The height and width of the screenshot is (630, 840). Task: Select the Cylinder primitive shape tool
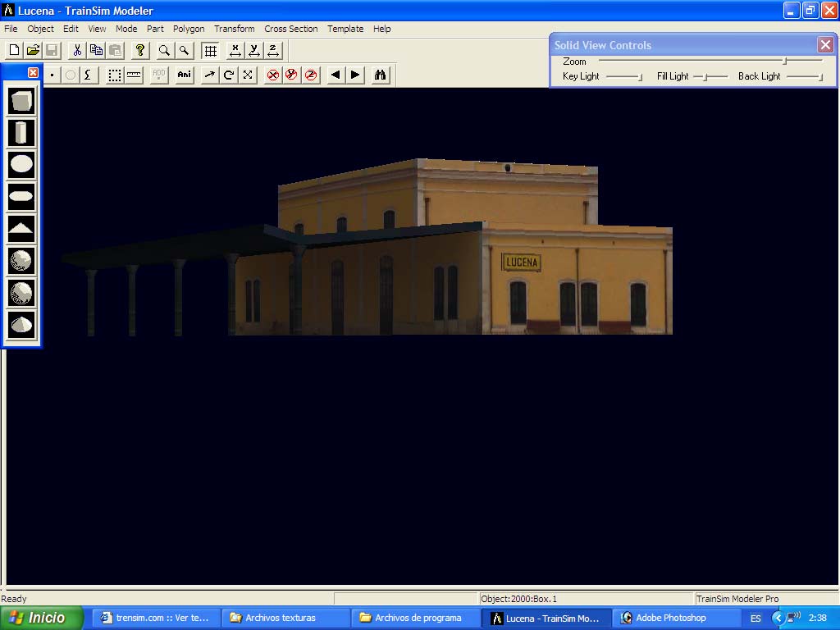tap(22, 132)
